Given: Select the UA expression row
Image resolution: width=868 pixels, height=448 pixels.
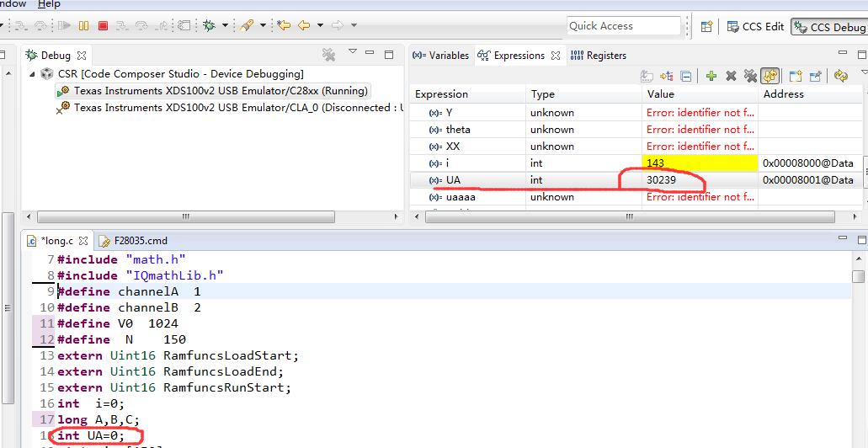Looking at the screenshot, I should 636,180.
